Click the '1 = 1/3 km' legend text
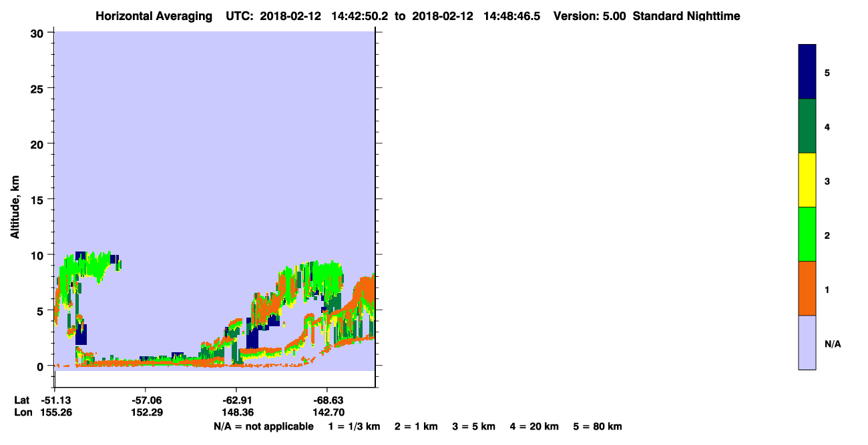This screenshot has width=868, height=445. pyautogui.click(x=354, y=426)
